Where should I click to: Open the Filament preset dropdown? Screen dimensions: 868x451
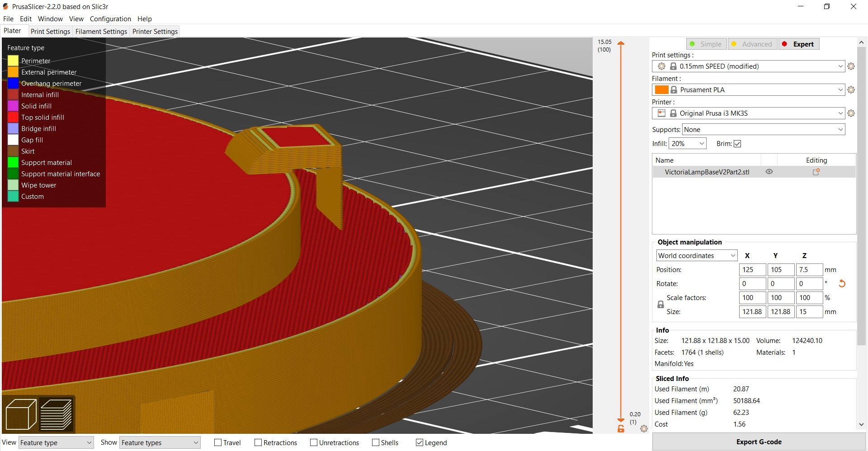click(x=749, y=90)
